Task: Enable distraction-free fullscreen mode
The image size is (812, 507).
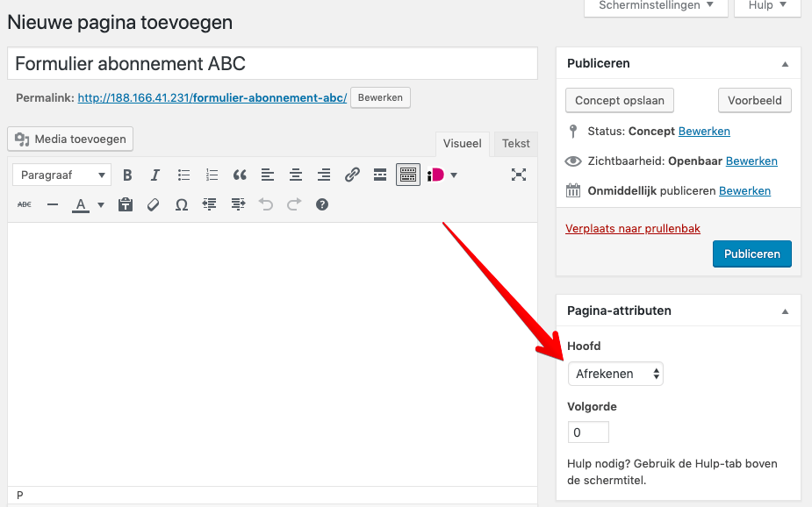Action: [x=519, y=175]
